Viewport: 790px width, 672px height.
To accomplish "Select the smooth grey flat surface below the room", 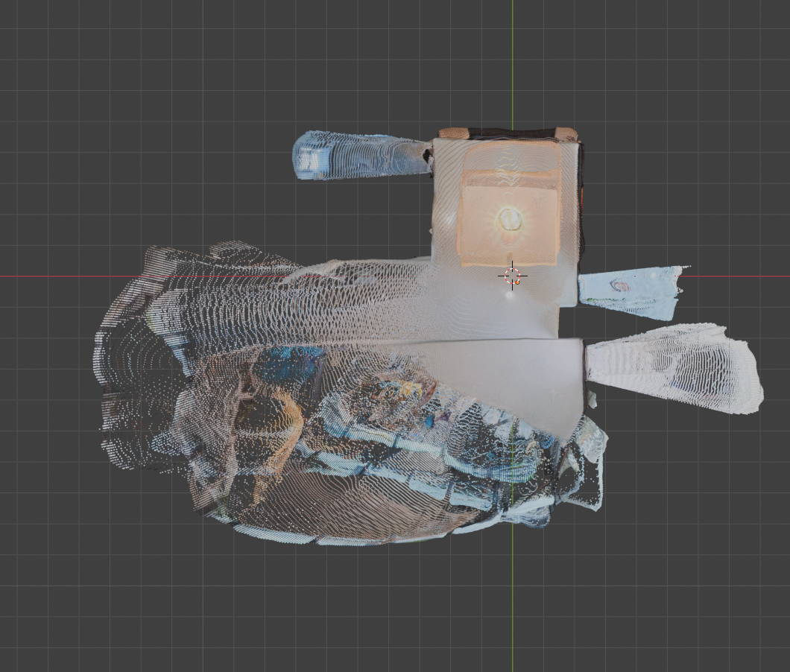I will [514, 373].
